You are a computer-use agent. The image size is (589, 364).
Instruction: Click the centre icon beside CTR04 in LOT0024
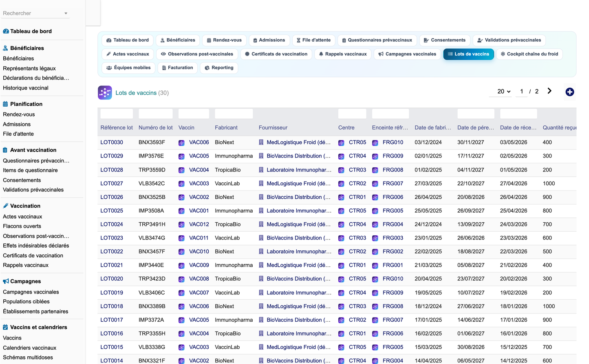pos(341,225)
